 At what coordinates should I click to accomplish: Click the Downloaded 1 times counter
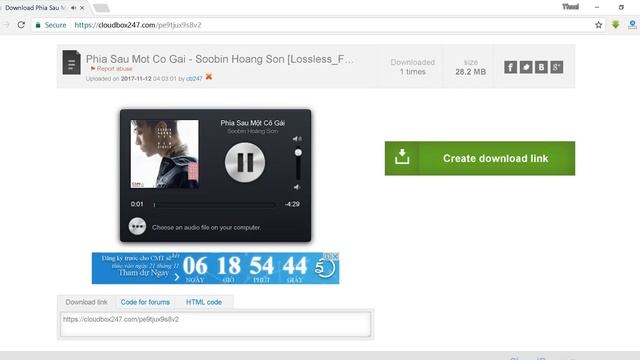pyautogui.click(x=413, y=67)
